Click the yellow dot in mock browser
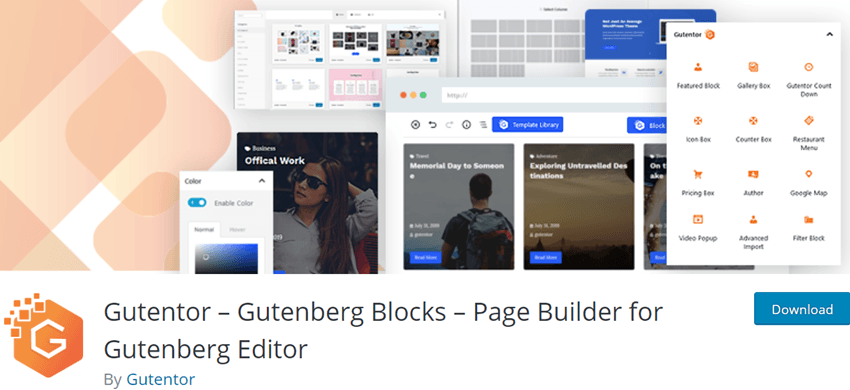 click(x=413, y=95)
